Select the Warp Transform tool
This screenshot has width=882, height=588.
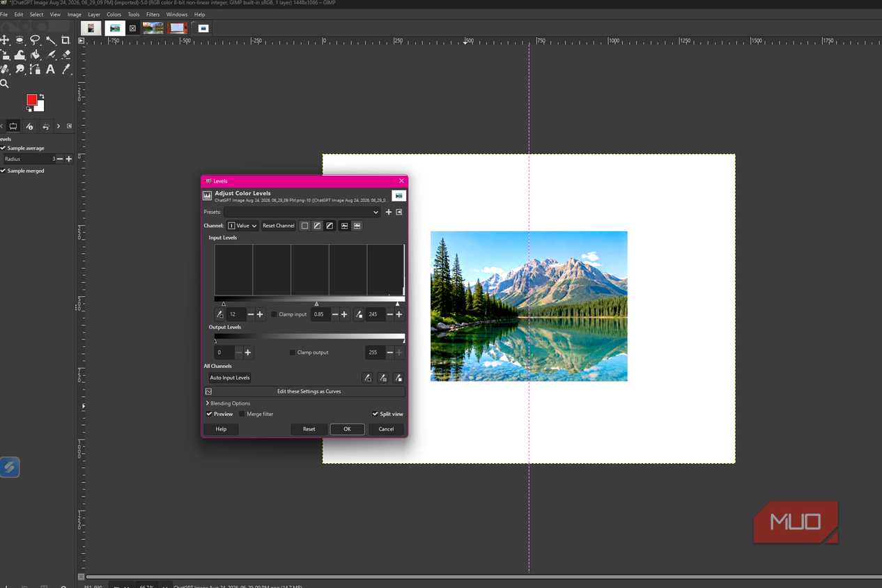click(x=20, y=54)
